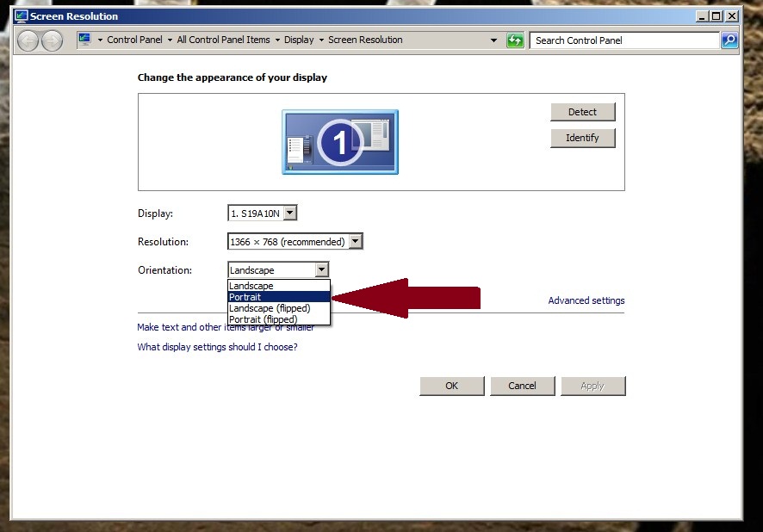The image size is (763, 532).
Task: Click the Display breadcrumb item
Action: [301, 39]
